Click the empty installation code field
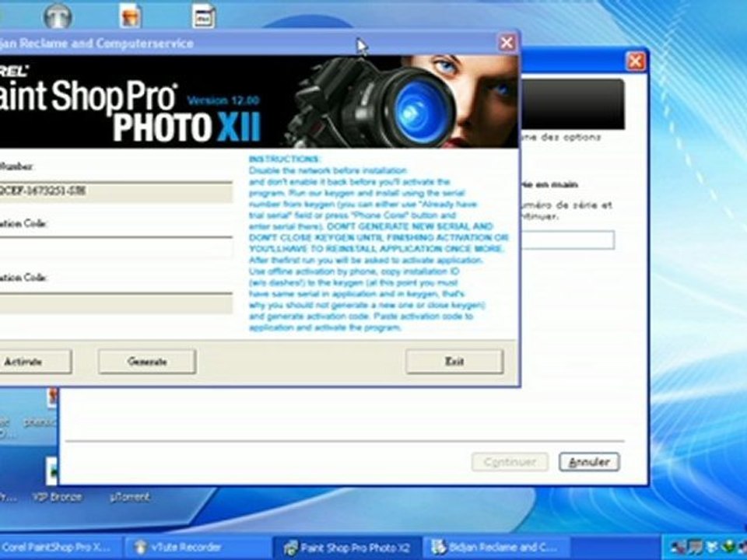The image size is (747, 560). (116, 247)
